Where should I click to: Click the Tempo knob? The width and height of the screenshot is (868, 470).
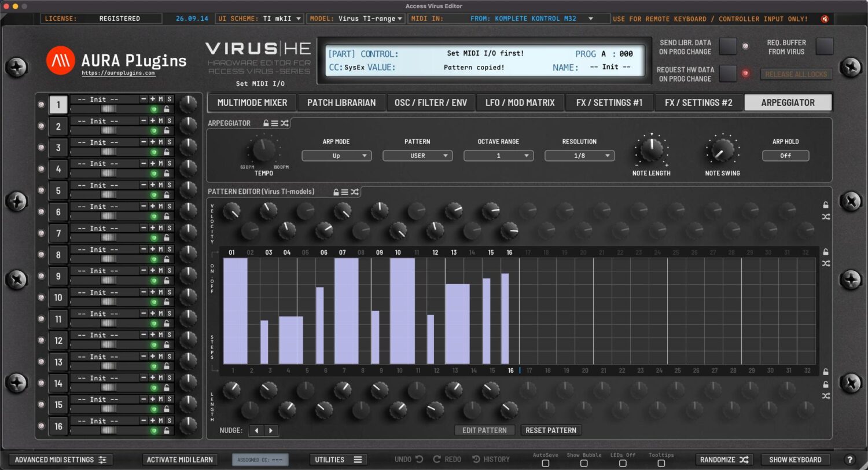[264, 149]
